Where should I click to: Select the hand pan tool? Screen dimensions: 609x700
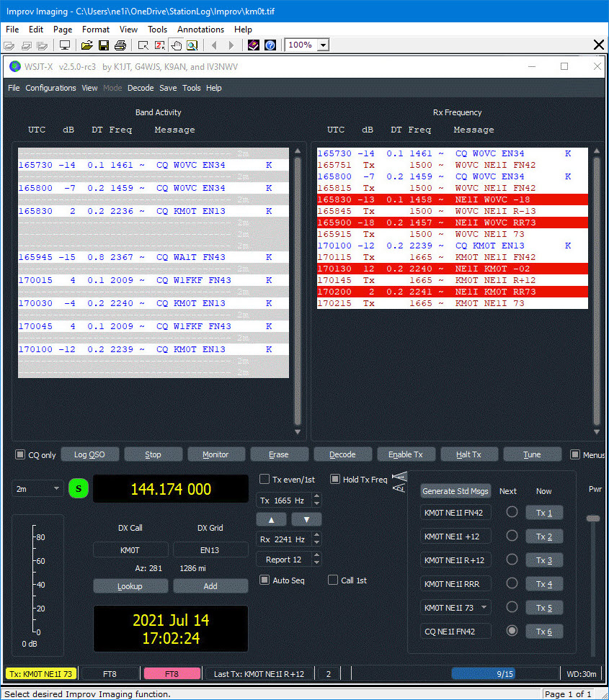(177, 45)
